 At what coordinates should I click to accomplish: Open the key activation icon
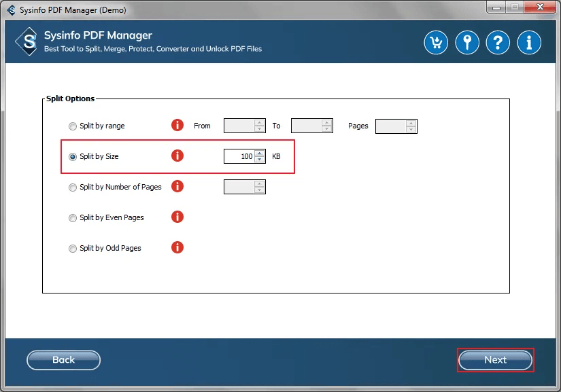(x=467, y=43)
